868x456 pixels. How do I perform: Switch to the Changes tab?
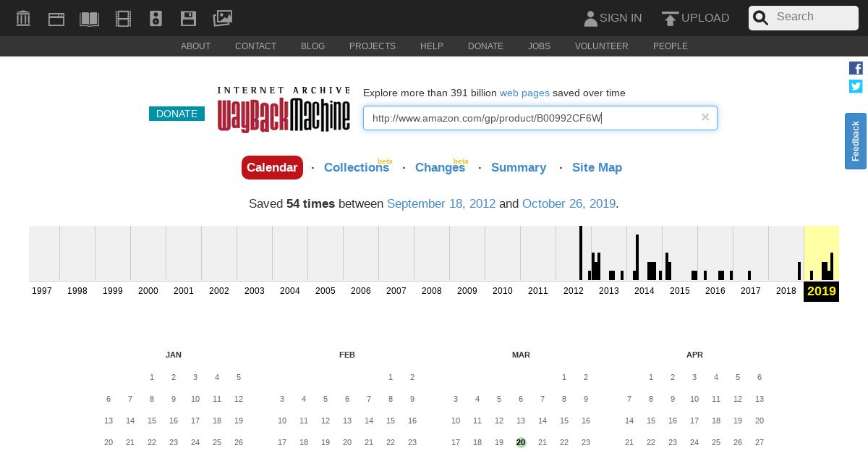click(440, 167)
